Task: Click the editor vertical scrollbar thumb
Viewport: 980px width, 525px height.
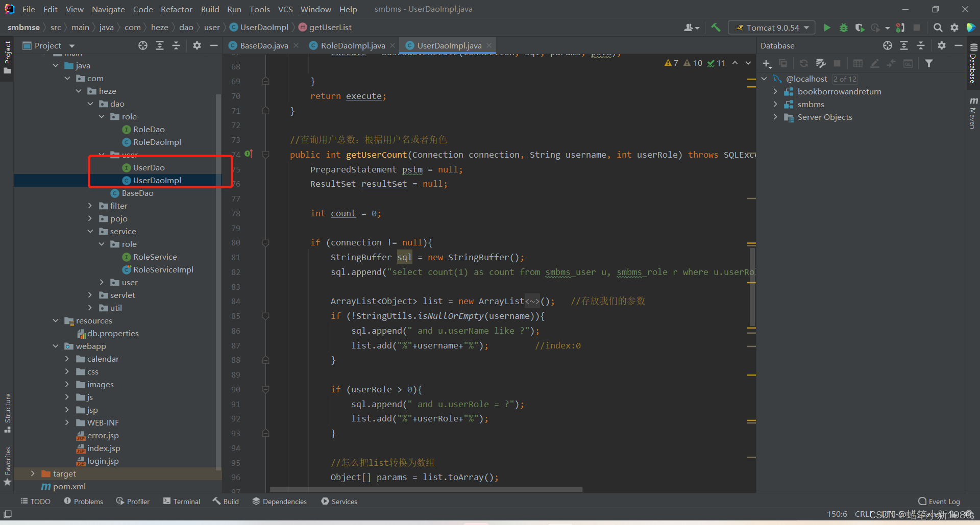Action: (x=752, y=286)
